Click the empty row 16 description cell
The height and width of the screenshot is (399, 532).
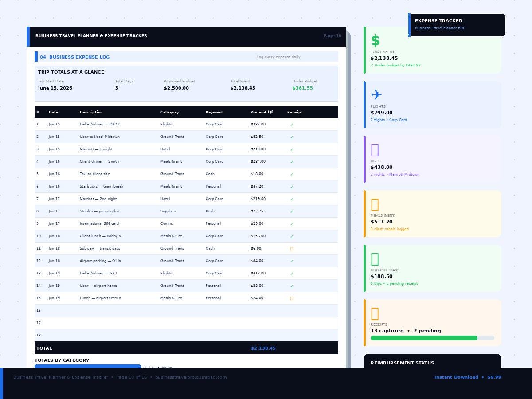point(120,310)
